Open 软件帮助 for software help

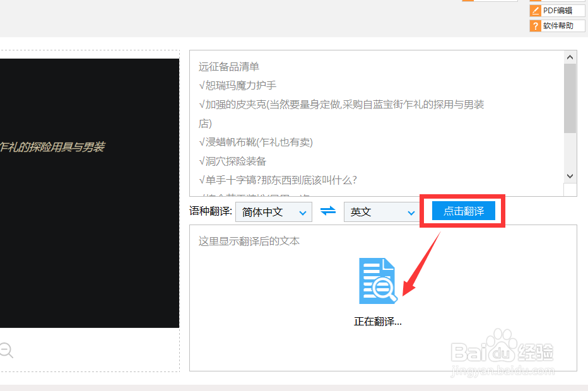coord(557,25)
